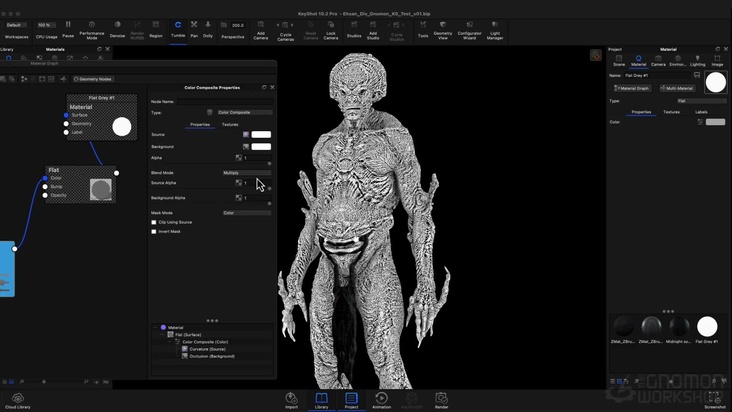Open Textures tab in Project Material panel
Viewport: 732px width, 412px height.
click(x=671, y=112)
